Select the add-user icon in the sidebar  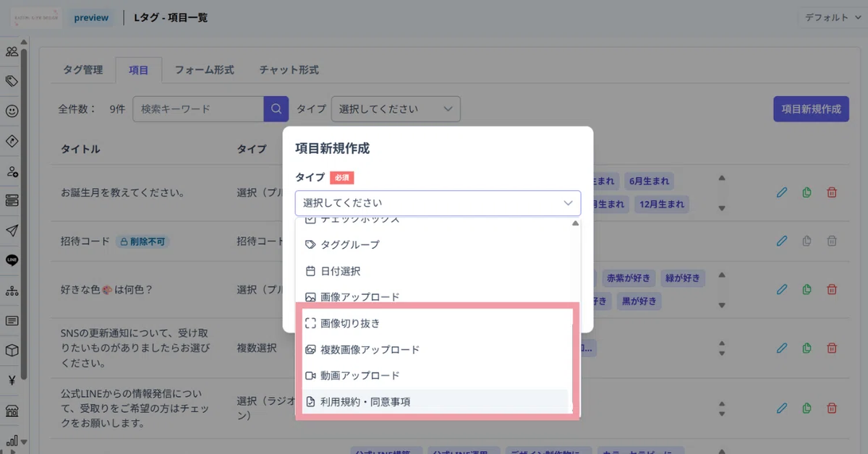(12, 171)
